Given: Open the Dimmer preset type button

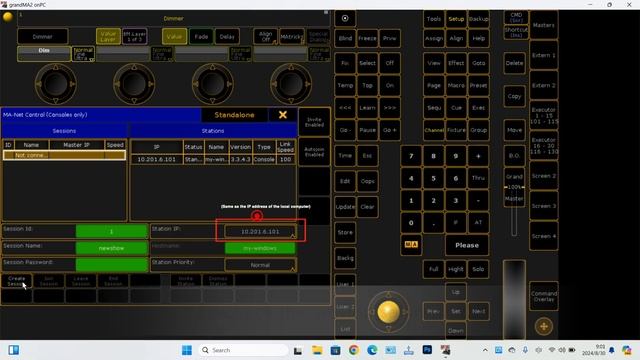Looking at the screenshot, I should click(42, 36).
